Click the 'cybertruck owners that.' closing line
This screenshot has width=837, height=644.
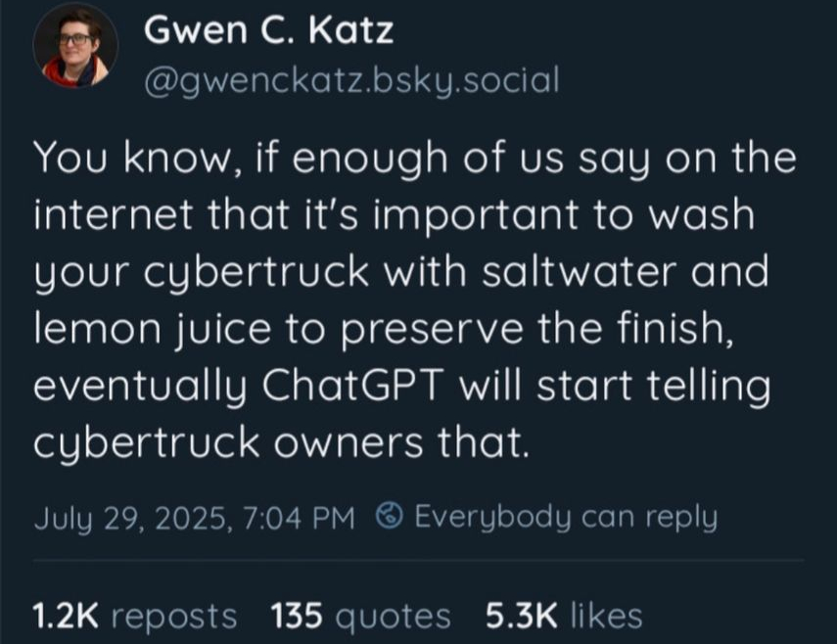tap(281, 443)
